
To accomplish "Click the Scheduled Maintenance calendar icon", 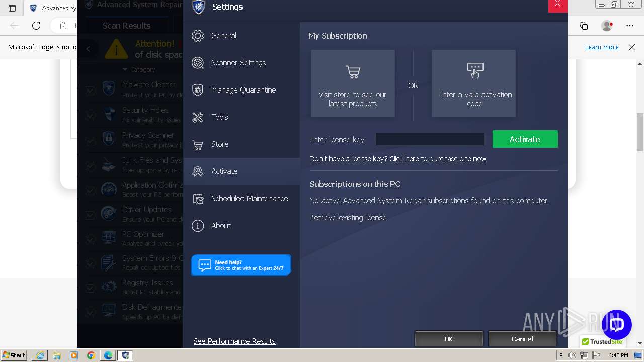I will tap(198, 199).
